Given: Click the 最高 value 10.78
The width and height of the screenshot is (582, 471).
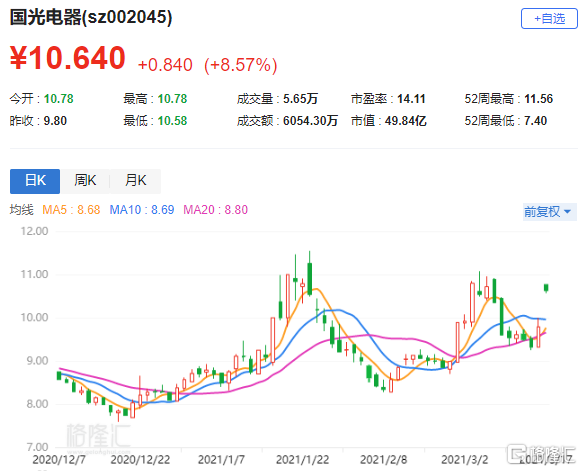Looking at the screenshot, I should point(172,99).
